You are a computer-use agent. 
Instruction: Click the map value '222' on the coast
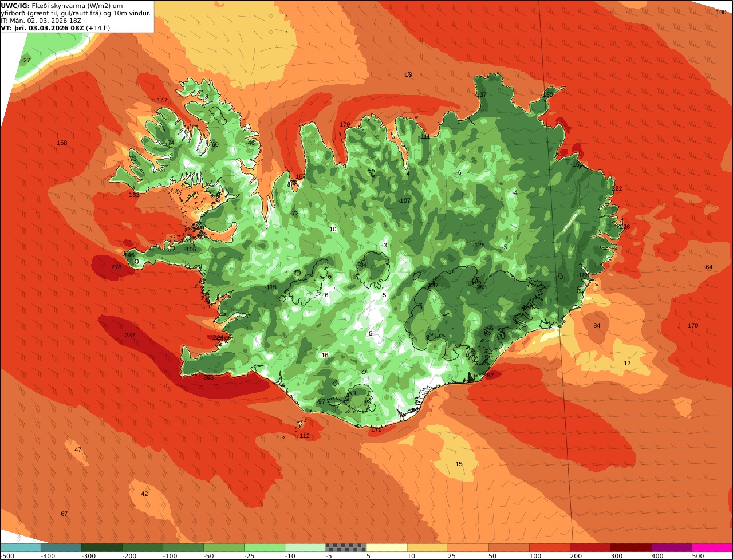click(616, 188)
